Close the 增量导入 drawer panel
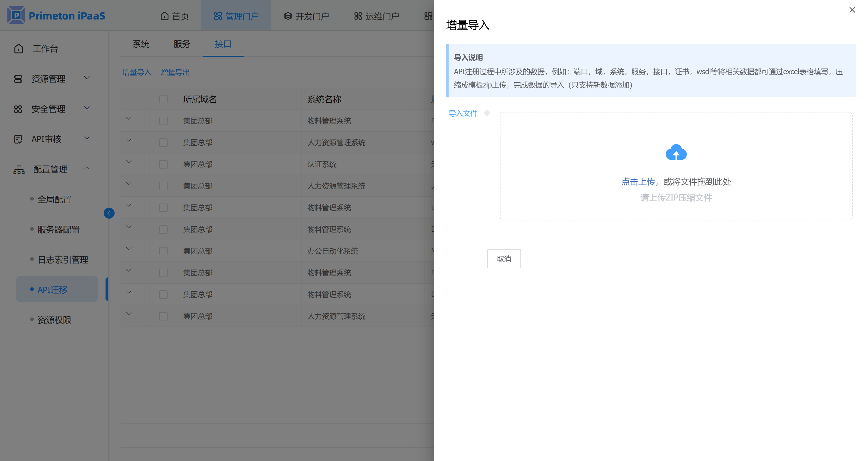This screenshot has height=461, width=868. (852, 10)
